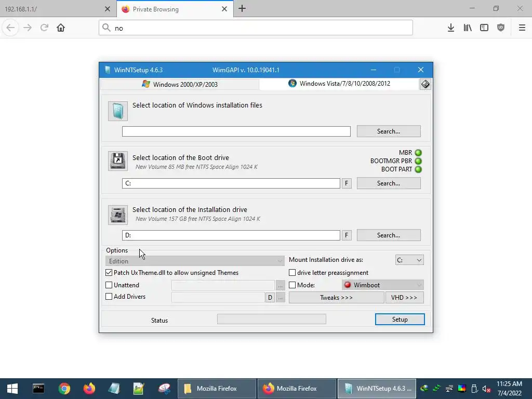Image resolution: width=532 pixels, height=399 pixels.
Task: Click the Status progress bar
Action: tap(271, 319)
